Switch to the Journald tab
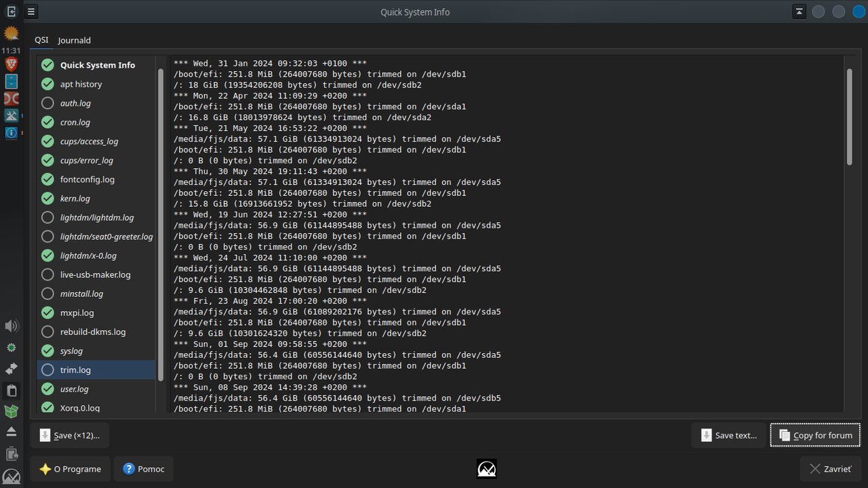 pyautogui.click(x=75, y=40)
